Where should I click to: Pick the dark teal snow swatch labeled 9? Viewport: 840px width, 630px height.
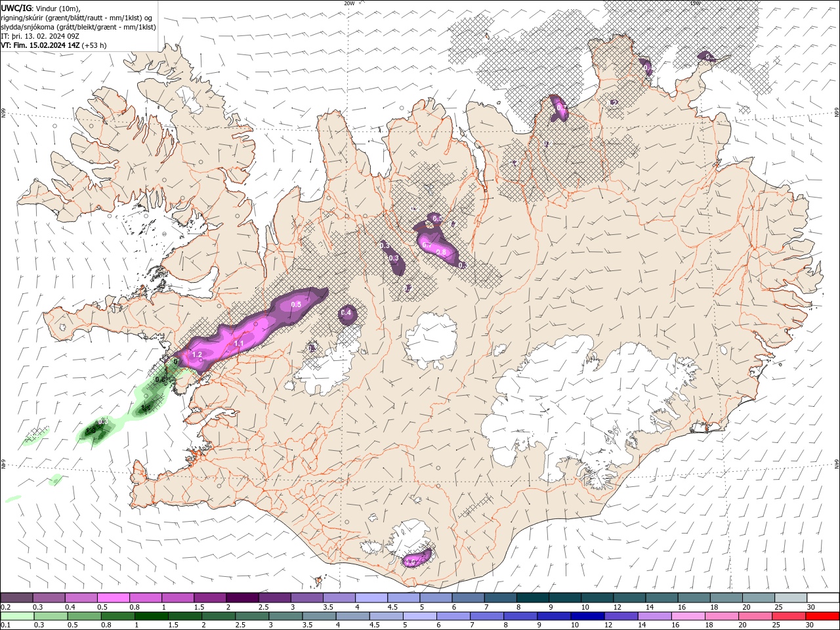coord(564,598)
